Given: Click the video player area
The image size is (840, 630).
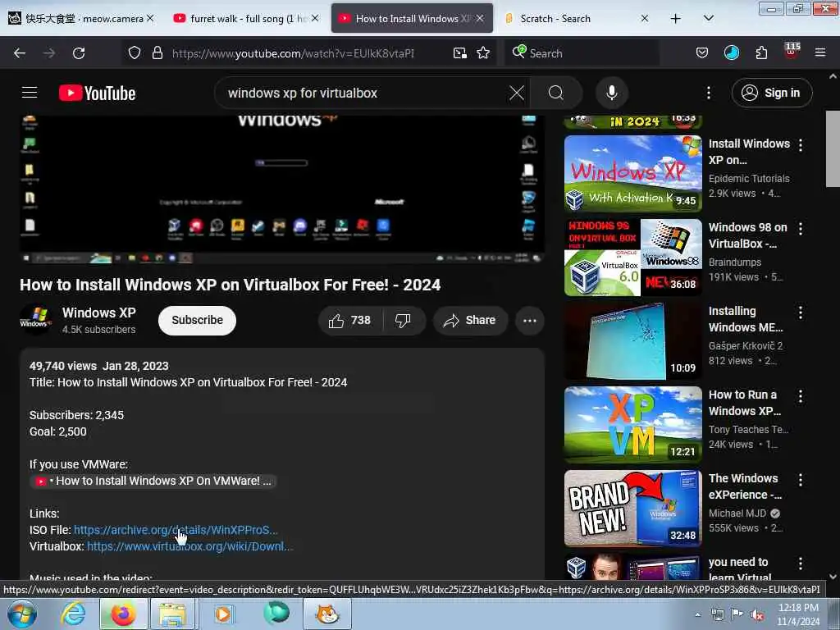Looking at the screenshot, I should (x=282, y=189).
